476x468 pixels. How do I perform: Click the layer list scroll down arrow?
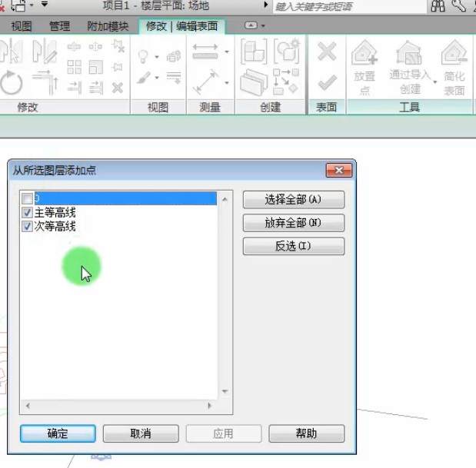click(225, 391)
